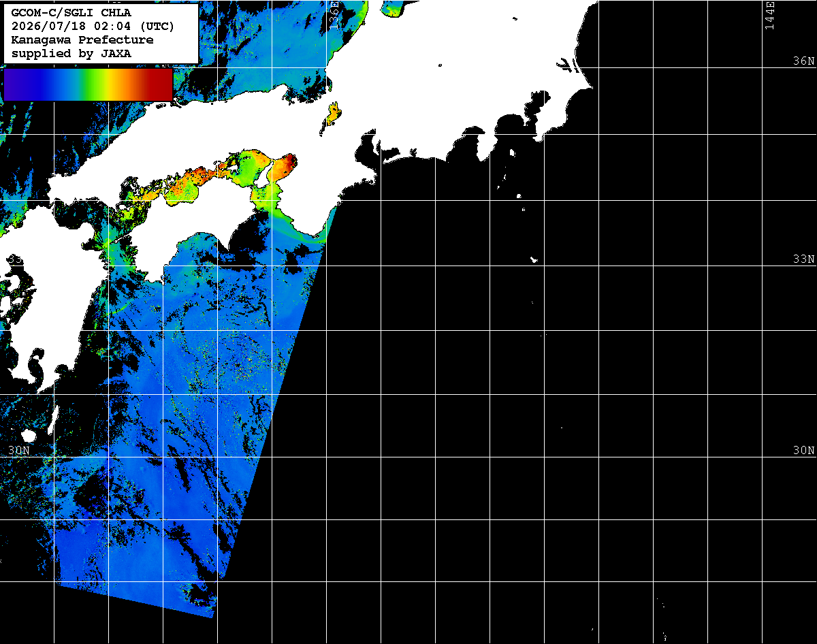This screenshot has height=644, width=817.
Task: Click the 144E longitude label
Action: click(769, 15)
